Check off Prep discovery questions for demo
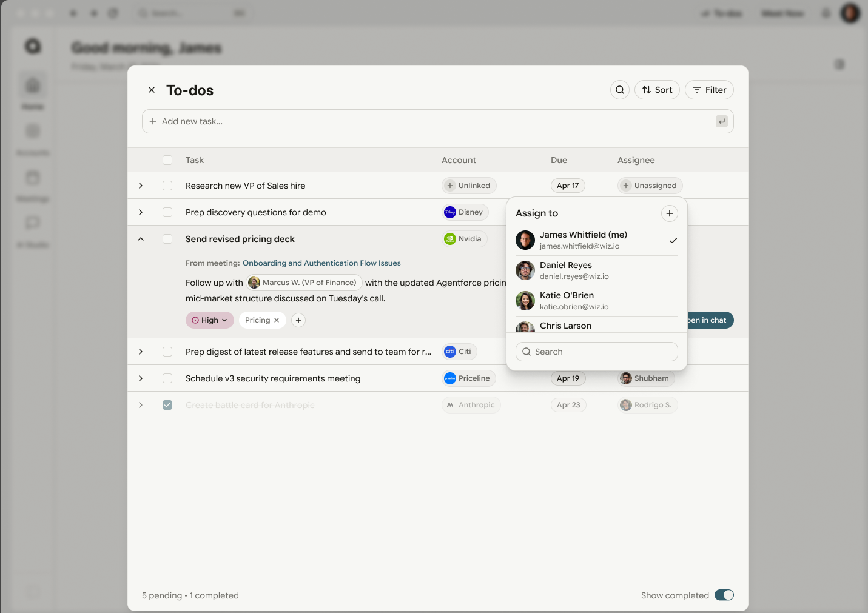The image size is (868, 613). coord(167,212)
